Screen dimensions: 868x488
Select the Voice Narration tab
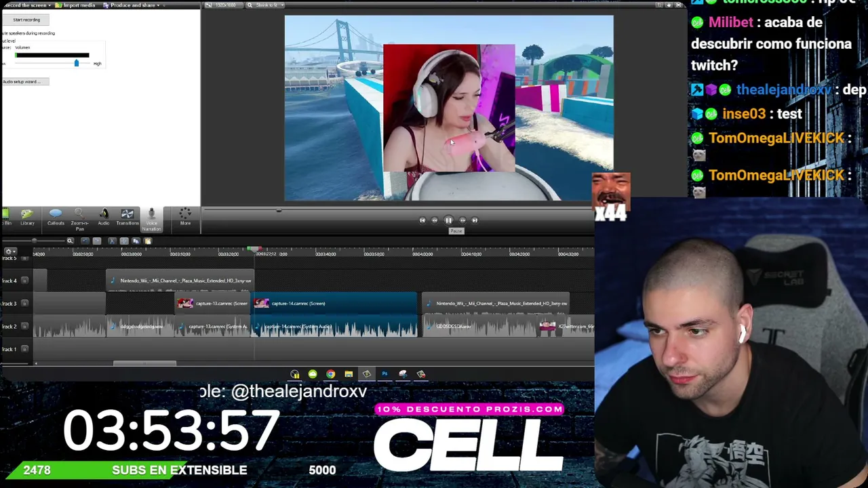coord(151,220)
